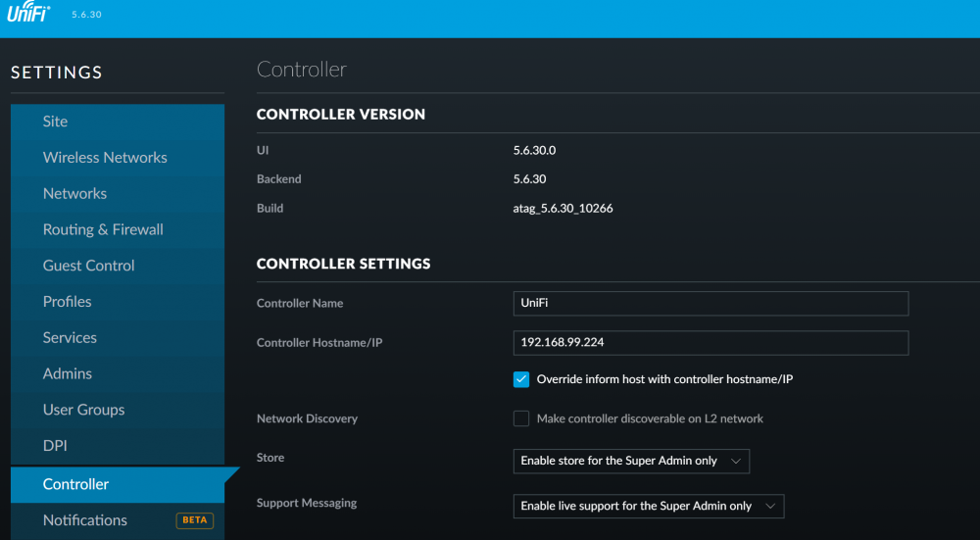Image resolution: width=980 pixels, height=540 pixels.
Task: Open Routing & Firewall settings
Action: (x=118, y=229)
